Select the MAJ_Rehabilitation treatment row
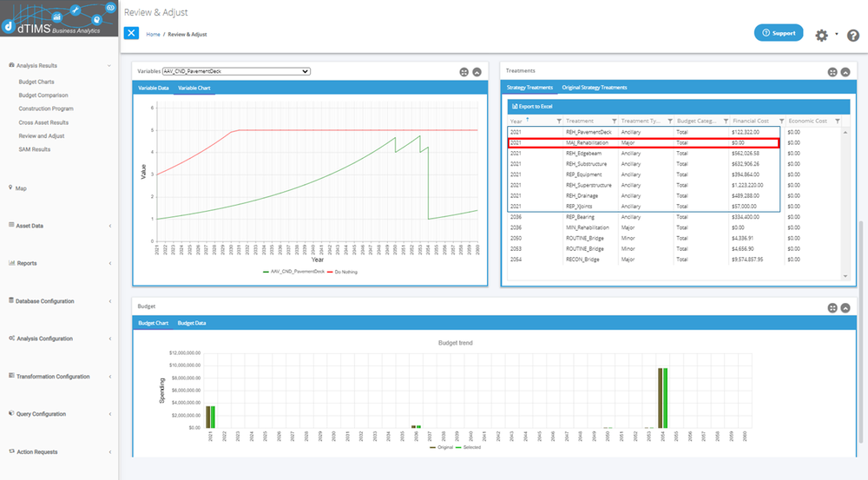 point(643,143)
